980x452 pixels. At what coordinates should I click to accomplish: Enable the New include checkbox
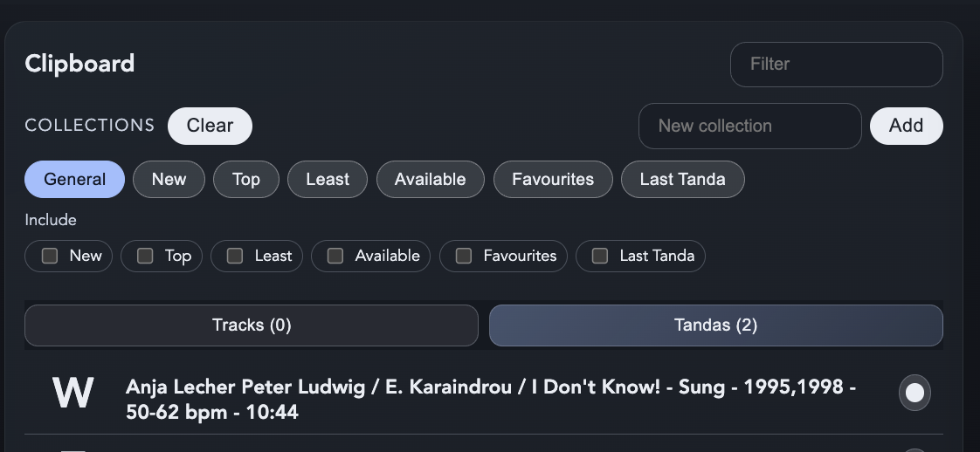click(50, 256)
